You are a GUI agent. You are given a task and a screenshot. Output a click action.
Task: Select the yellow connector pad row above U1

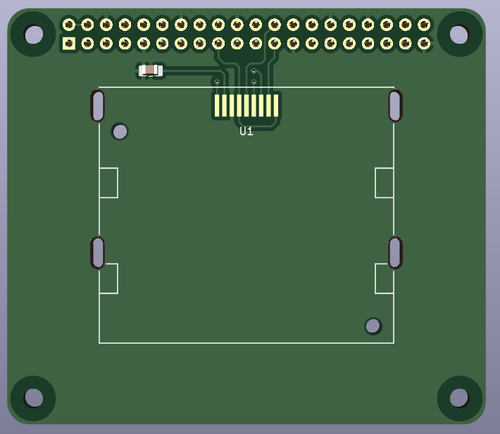click(x=246, y=106)
